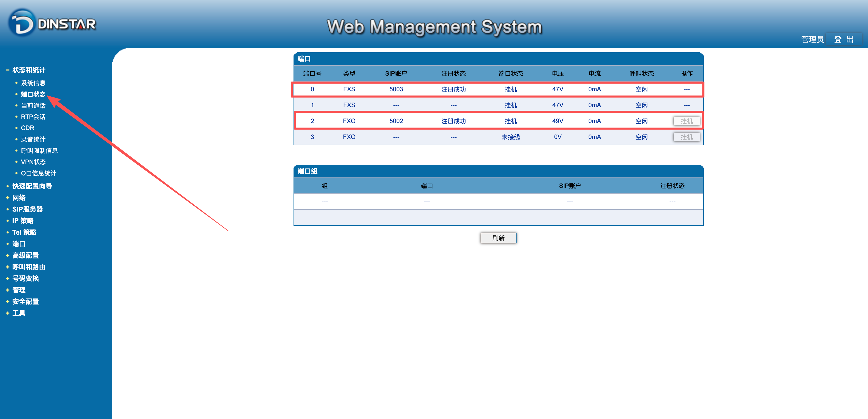
Task: Click the 管理员 label in header
Action: click(812, 39)
